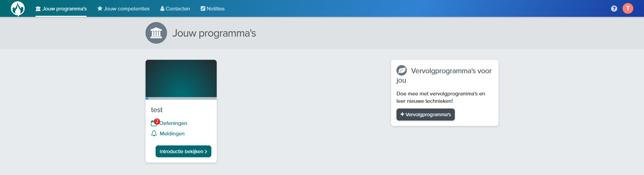
Task: Click the leaf icon in Vervolgprogramma's card
Action: [401, 70]
